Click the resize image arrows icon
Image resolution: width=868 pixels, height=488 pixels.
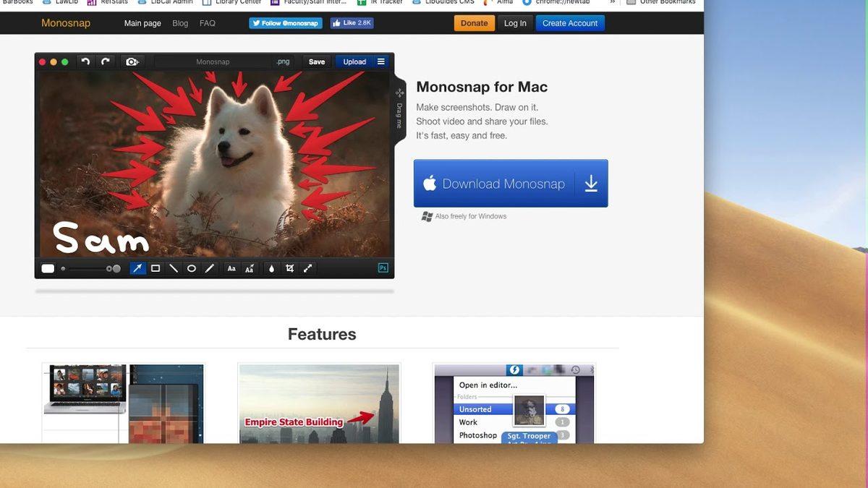(x=307, y=268)
